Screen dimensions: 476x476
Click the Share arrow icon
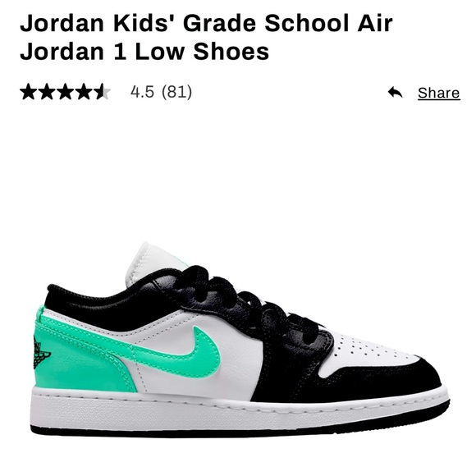pos(395,92)
